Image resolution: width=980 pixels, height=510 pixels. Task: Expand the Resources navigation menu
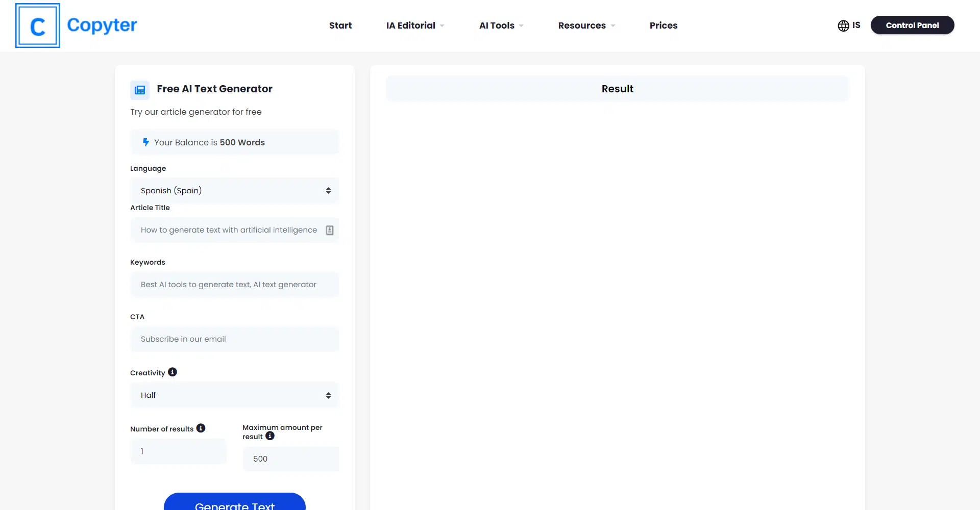(x=586, y=25)
